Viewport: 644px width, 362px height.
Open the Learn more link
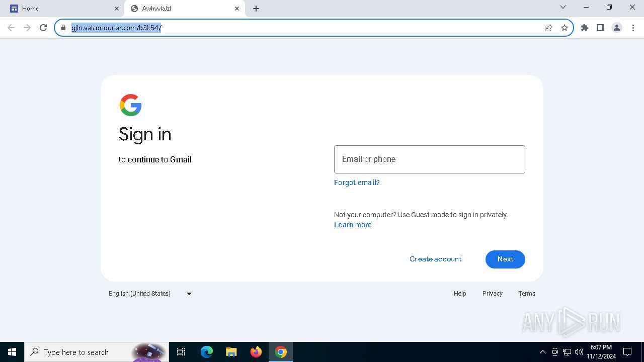click(x=353, y=225)
